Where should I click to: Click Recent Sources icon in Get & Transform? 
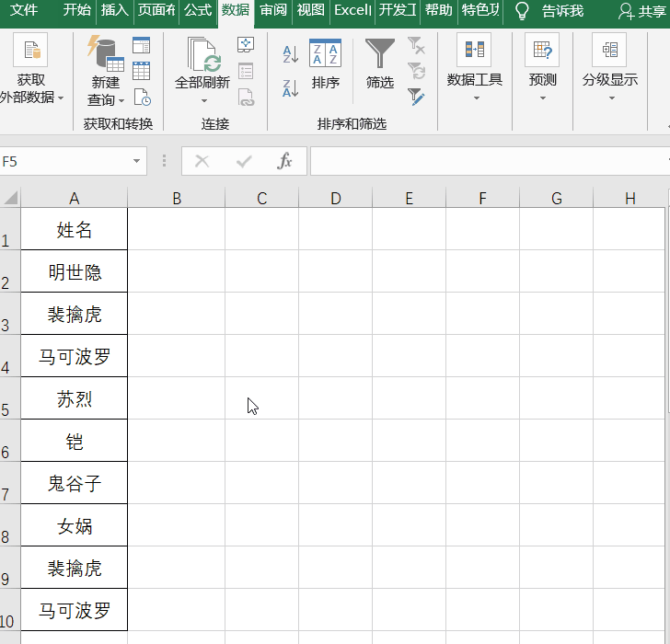click(142, 97)
